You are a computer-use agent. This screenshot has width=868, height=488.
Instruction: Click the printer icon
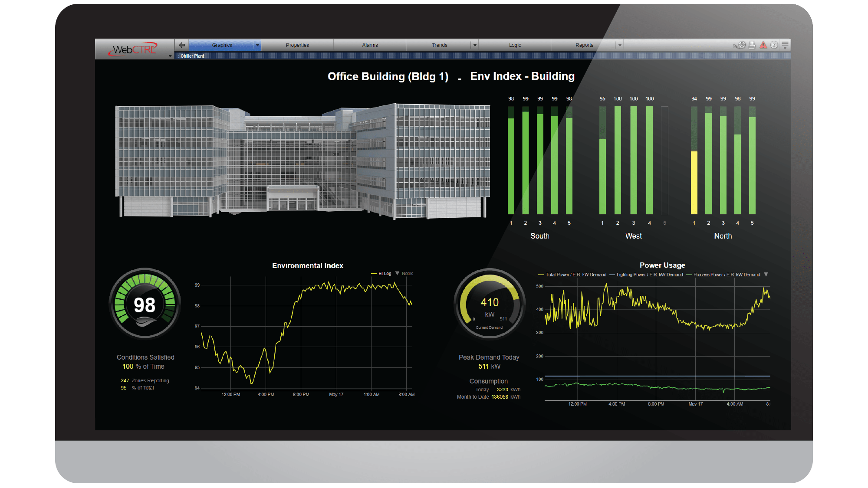(752, 45)
